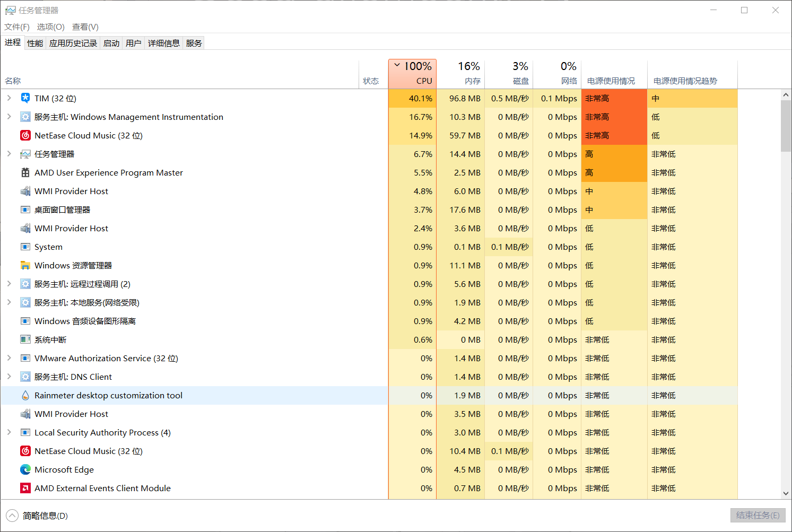The width and height of the screenshot is (792, 532).
Task: Click the WMI Provider Host icon at 4.8% CPU
Action: (x=25, y=191)
